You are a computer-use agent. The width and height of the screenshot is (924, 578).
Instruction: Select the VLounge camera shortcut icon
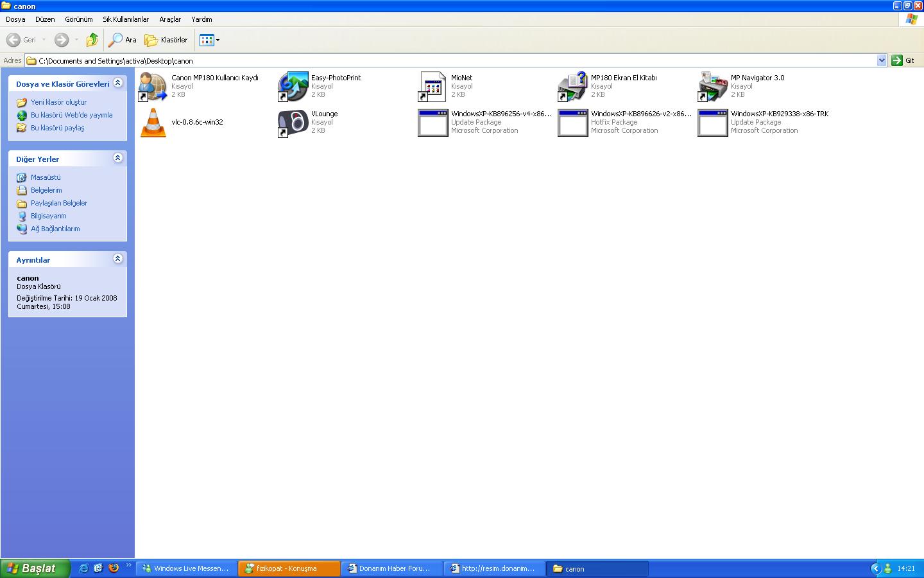coord(293,123)
